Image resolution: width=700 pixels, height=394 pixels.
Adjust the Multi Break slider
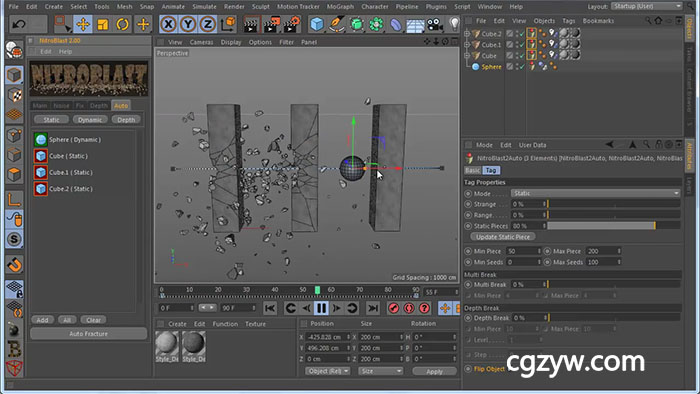[614, 285]
